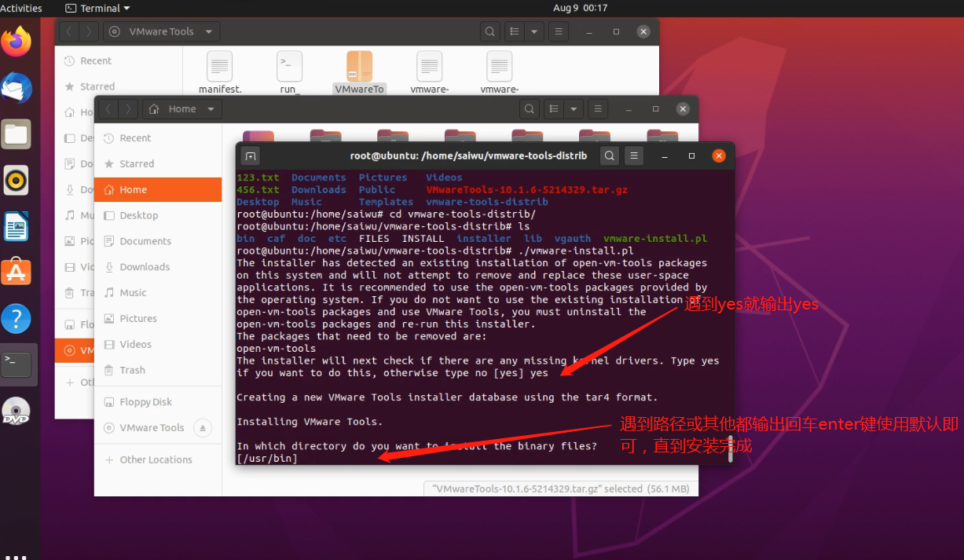
Task: Open Other Locations in Home sidebar
Action: point(158,459)
